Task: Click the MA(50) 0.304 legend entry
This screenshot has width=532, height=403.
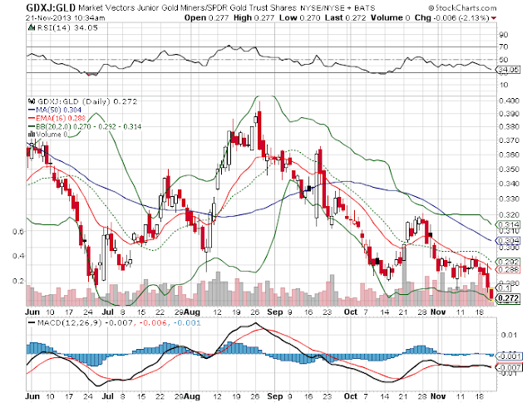Action: pos(54,110)
